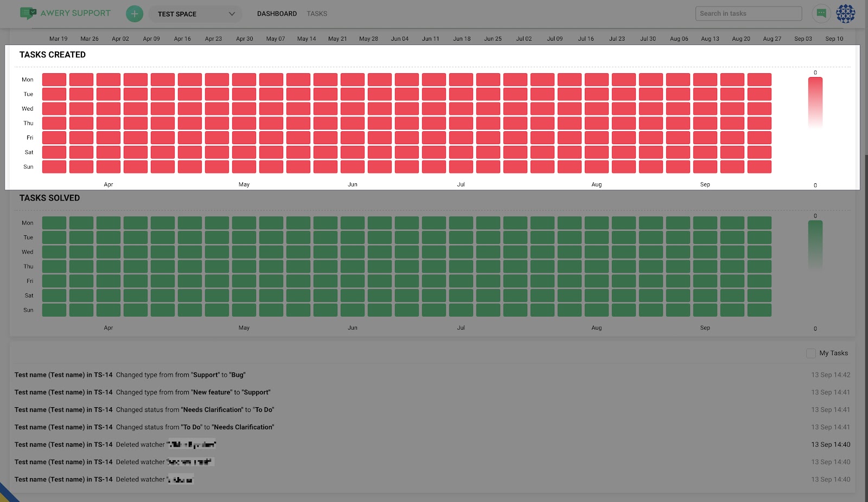Click the Awery Support logo icon
The image size is (868, 502).
click(28, 13)
